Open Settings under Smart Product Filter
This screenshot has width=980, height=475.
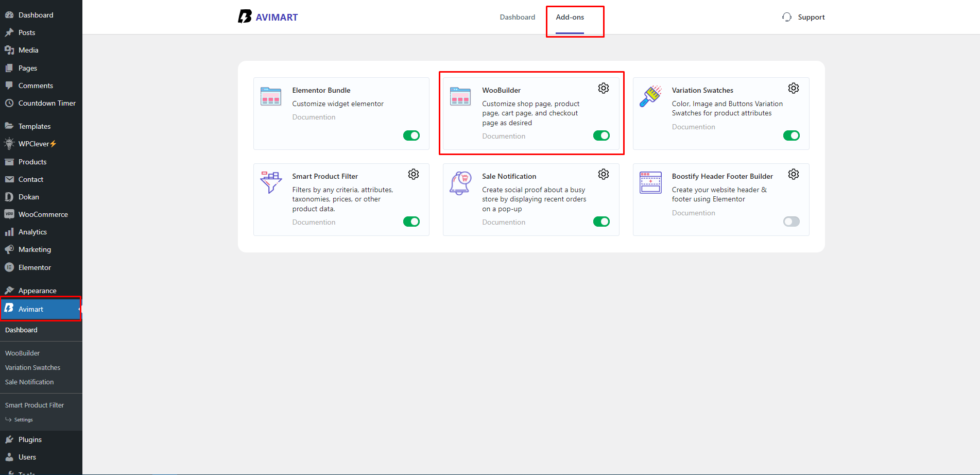click(x=23, y=420)
